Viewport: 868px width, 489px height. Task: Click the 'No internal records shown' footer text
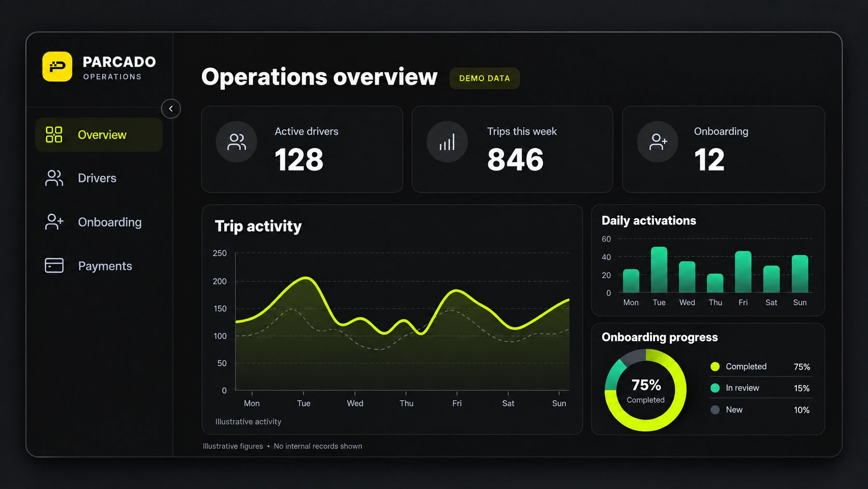(318, 446)
